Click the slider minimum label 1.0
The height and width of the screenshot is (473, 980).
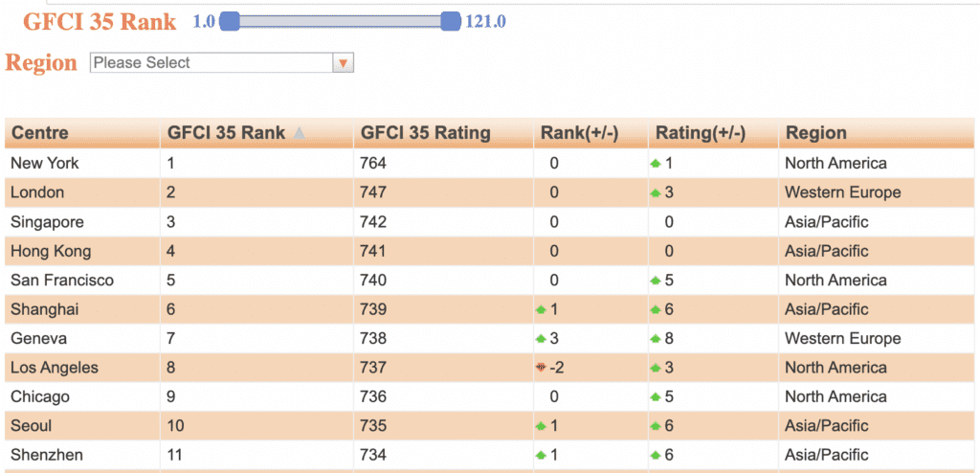pos(204,22)
